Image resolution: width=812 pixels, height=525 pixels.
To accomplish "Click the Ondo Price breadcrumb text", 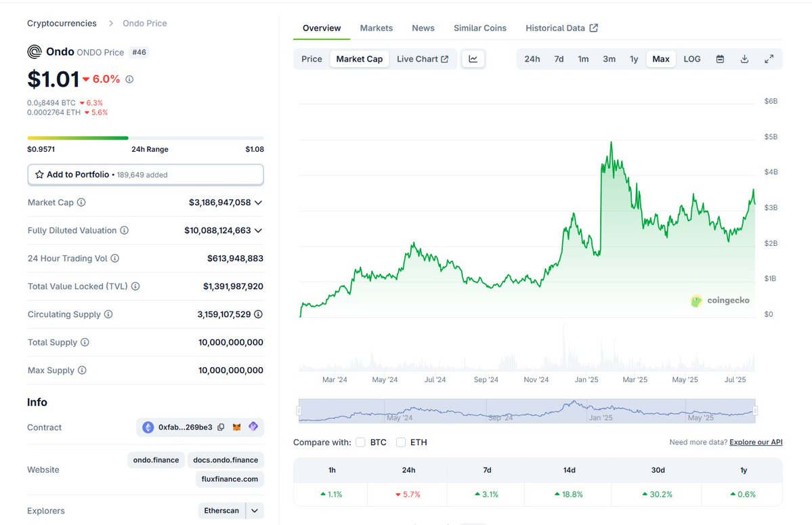I will coord(144,23).
